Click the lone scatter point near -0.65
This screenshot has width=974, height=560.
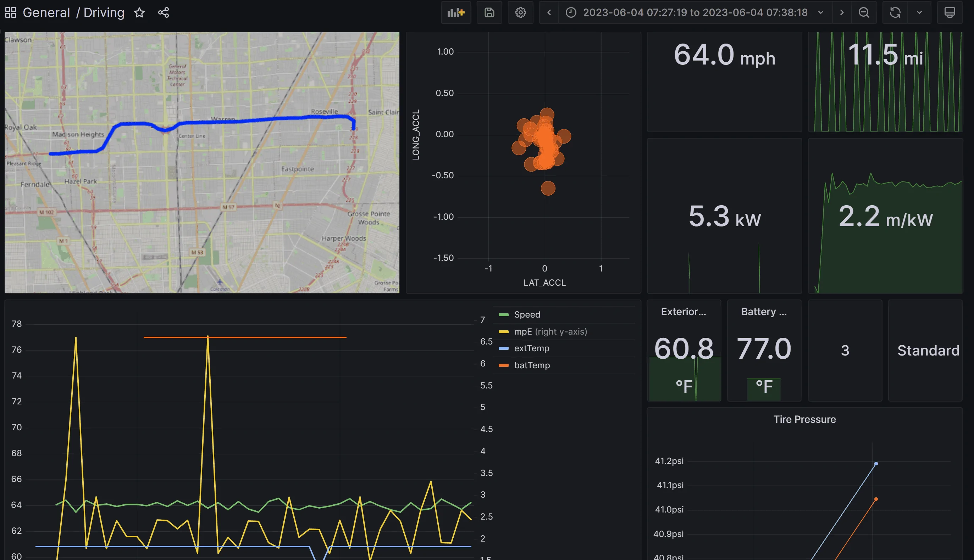pyautogui.click(x=548, y=189)
